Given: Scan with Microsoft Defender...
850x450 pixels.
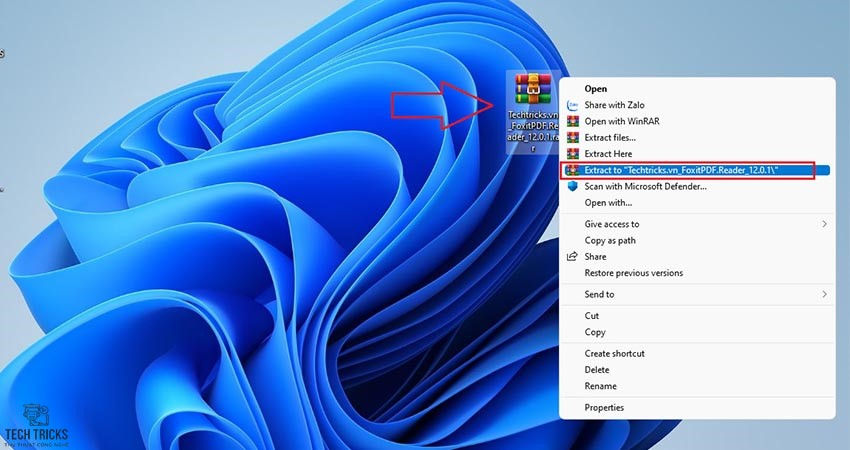Looking at the screenshot, I should [x=697, y=187].
